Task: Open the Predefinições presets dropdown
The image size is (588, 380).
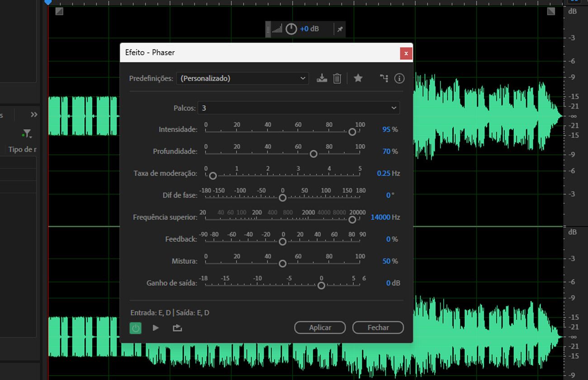Action: (242, 78)
